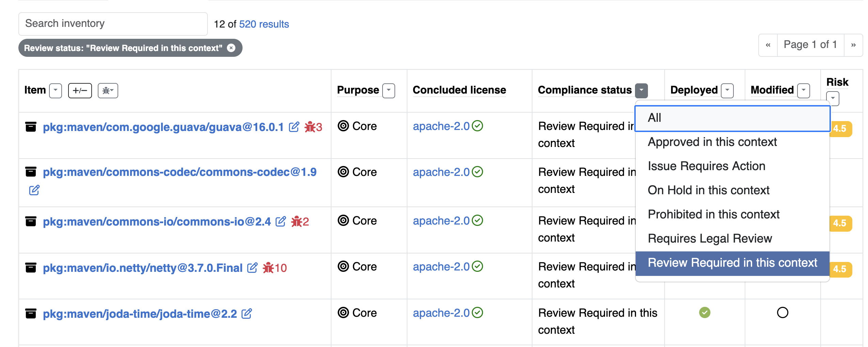
Task: Go to next page arrow
Action: point(853,45)
